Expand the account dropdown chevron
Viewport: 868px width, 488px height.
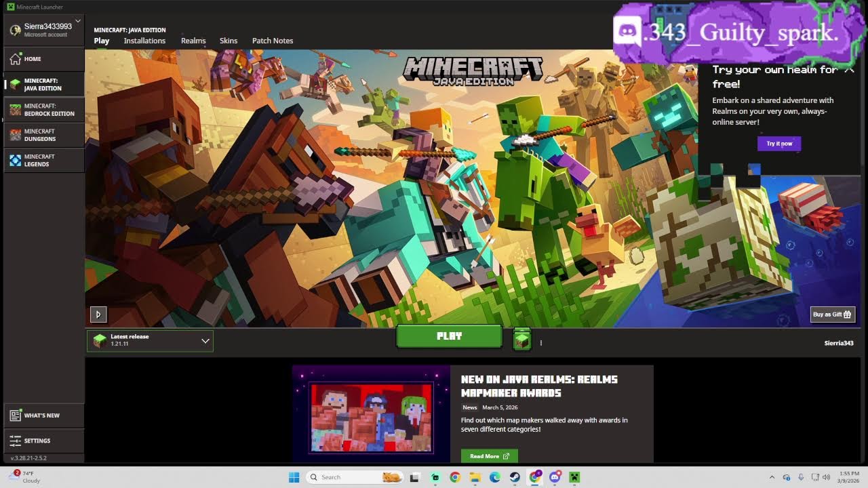pos(78,21)
